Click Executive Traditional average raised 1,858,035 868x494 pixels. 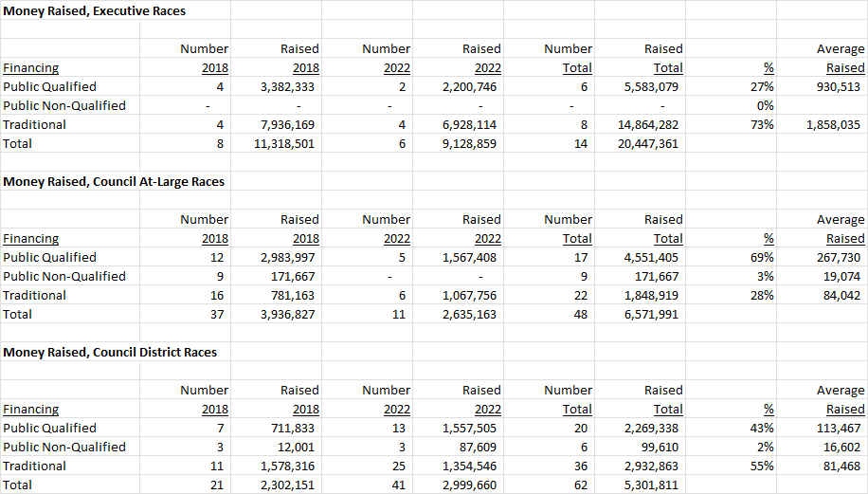[x=833, y=124]
